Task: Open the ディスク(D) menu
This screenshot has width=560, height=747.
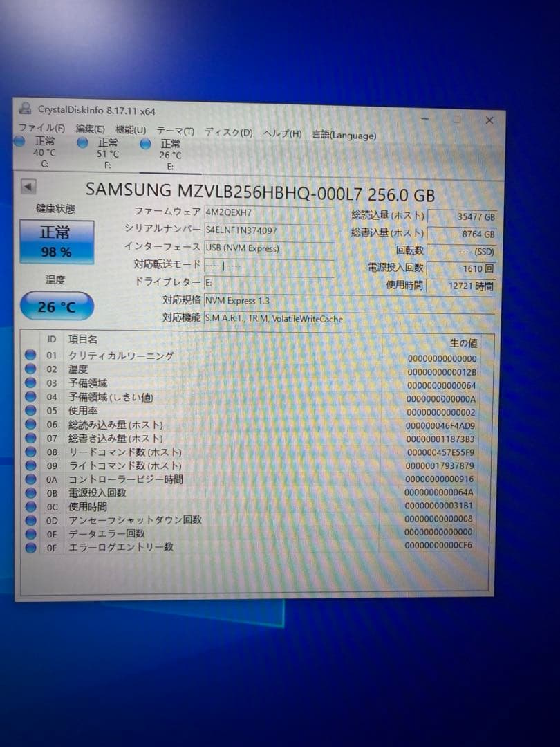Action: coord(229,132)
